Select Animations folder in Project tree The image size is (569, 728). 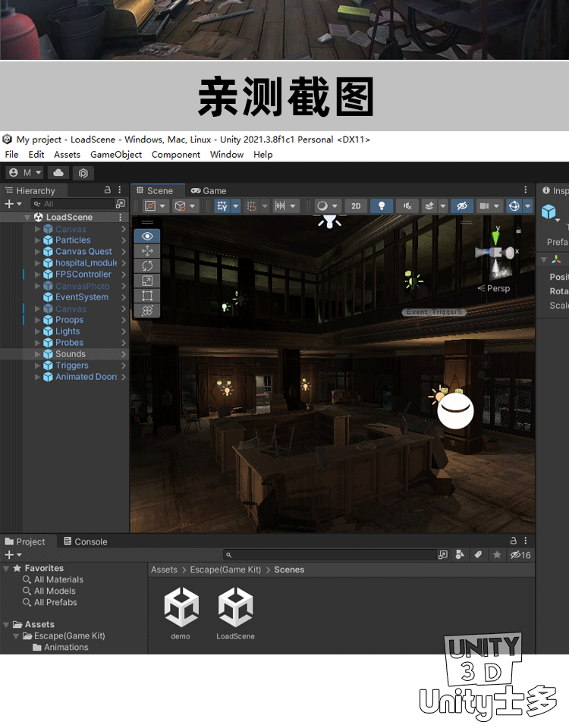[66, 647]
